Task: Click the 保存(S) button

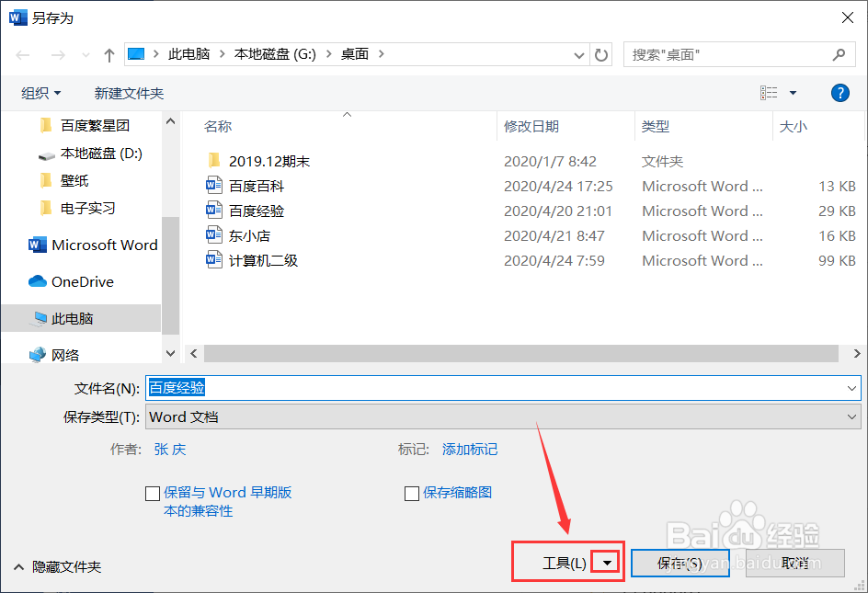Action: [680, 563]
